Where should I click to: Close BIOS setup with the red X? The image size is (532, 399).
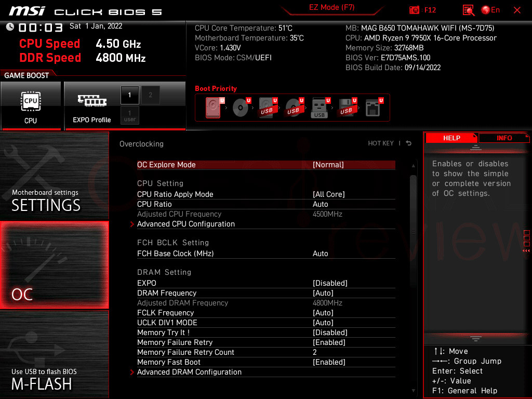(x=517, y=10)
